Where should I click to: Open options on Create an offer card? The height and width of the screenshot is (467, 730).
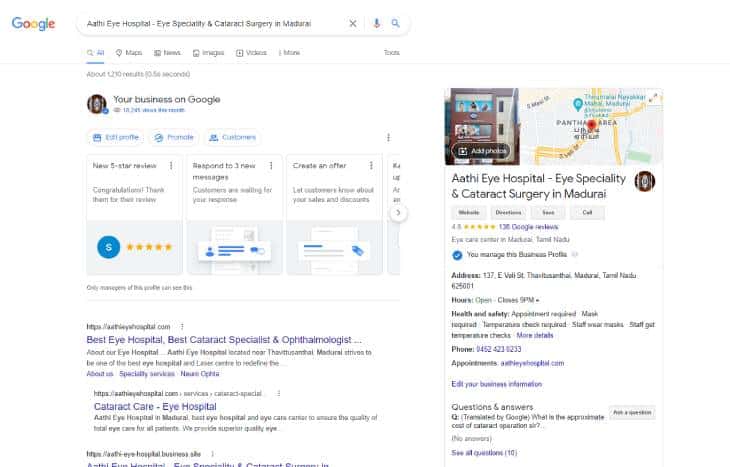point(371,166)
